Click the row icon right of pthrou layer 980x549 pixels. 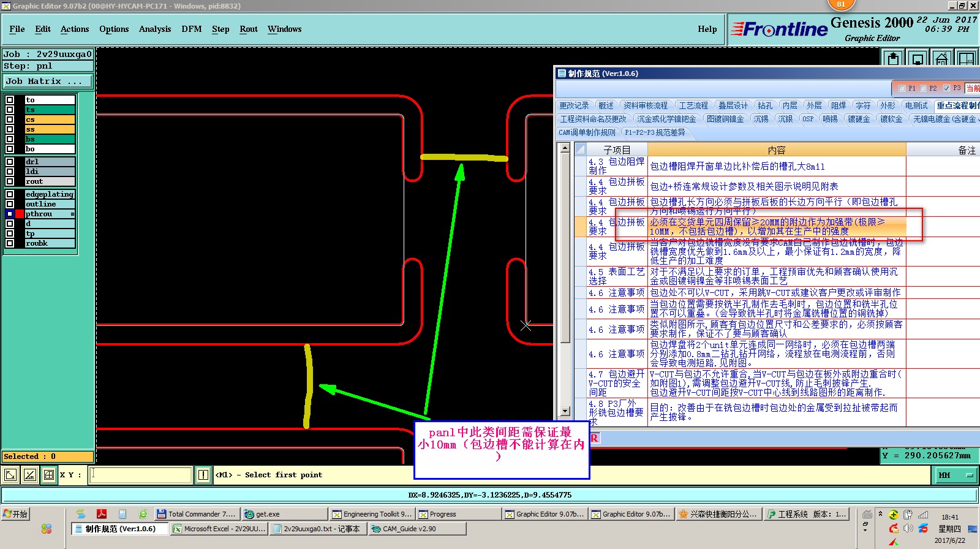click(72, 214)
